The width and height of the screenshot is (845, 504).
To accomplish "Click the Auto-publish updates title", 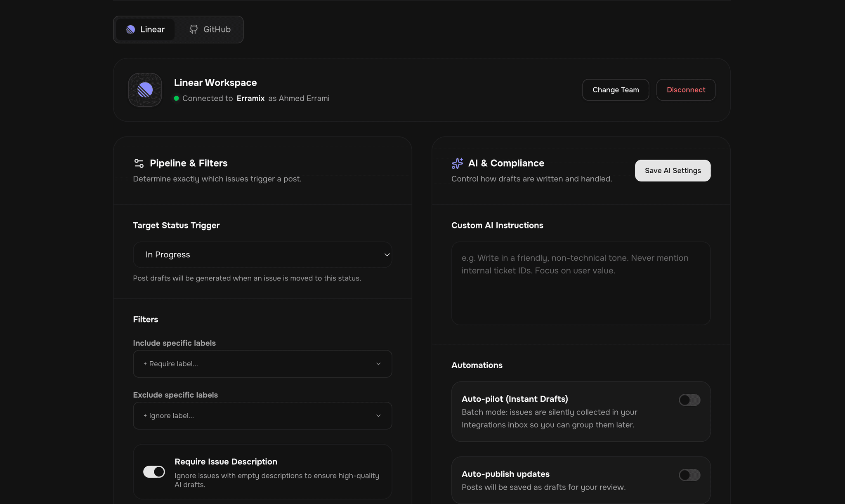I will tap(505, 474).
